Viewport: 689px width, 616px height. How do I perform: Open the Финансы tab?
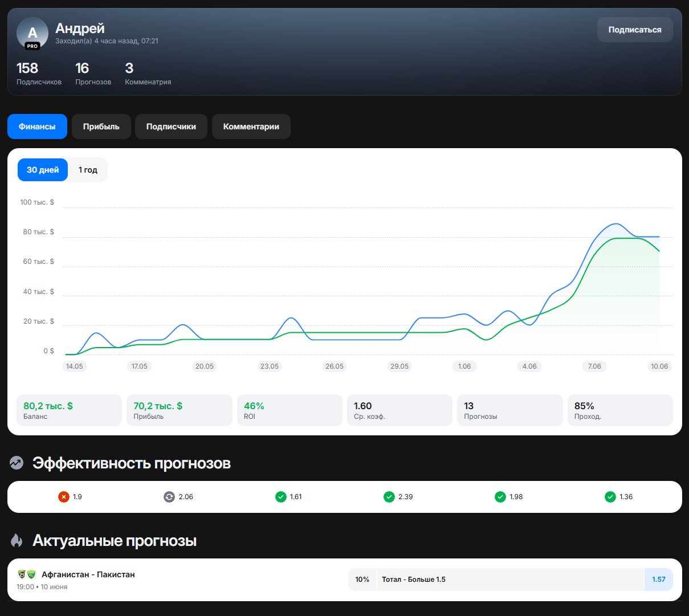click(x=37, y=127)
